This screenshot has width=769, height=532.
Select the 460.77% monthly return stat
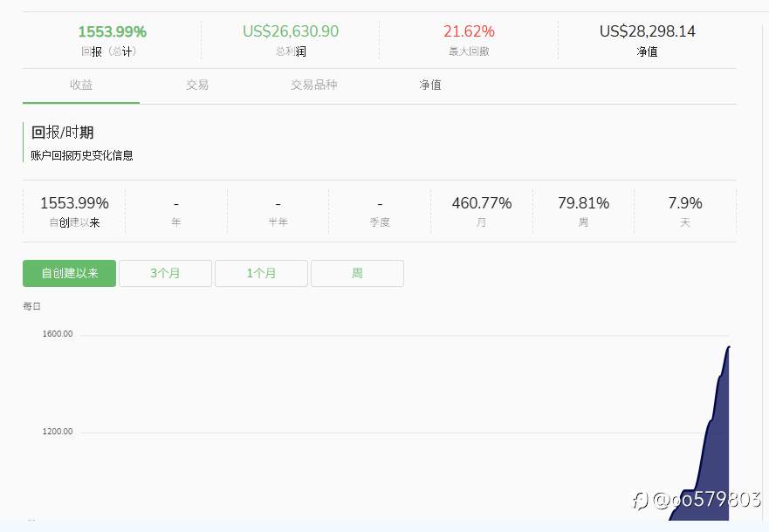tap(482, 202)
